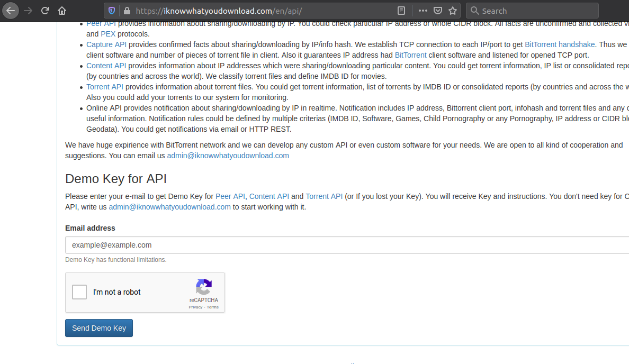This screenshot has height=364, width=629.
Task: Click the Demo Key for API heading
Action: point(116,179)
